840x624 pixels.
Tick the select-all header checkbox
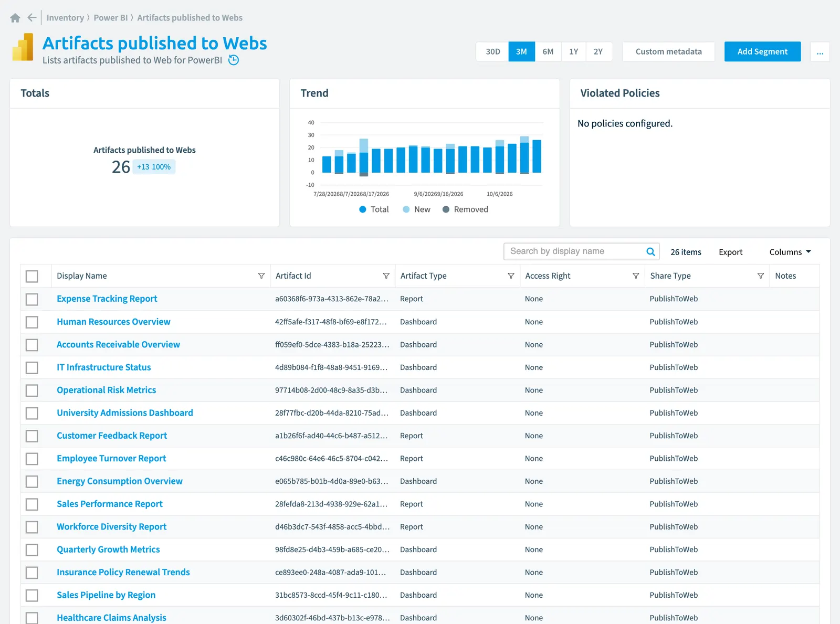point(32,276)
